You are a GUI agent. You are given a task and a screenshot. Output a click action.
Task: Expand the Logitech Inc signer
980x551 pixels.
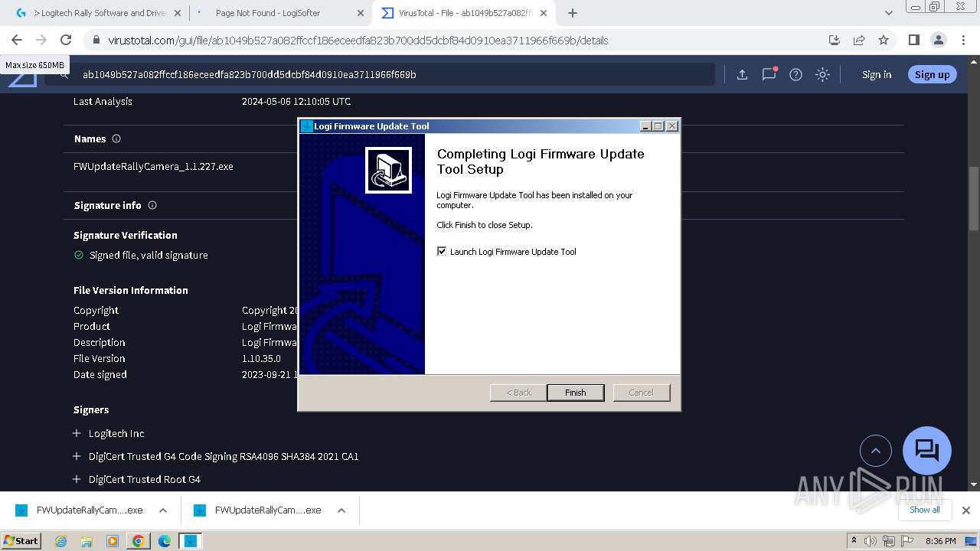pyautogui.click(x=77, y=433)
